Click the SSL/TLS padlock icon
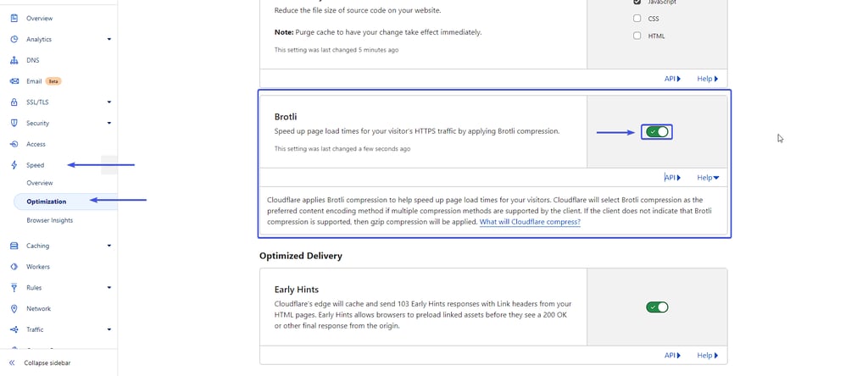Image resolution: width=868 pixels, height=376 pixels. [x=14, y=102]
